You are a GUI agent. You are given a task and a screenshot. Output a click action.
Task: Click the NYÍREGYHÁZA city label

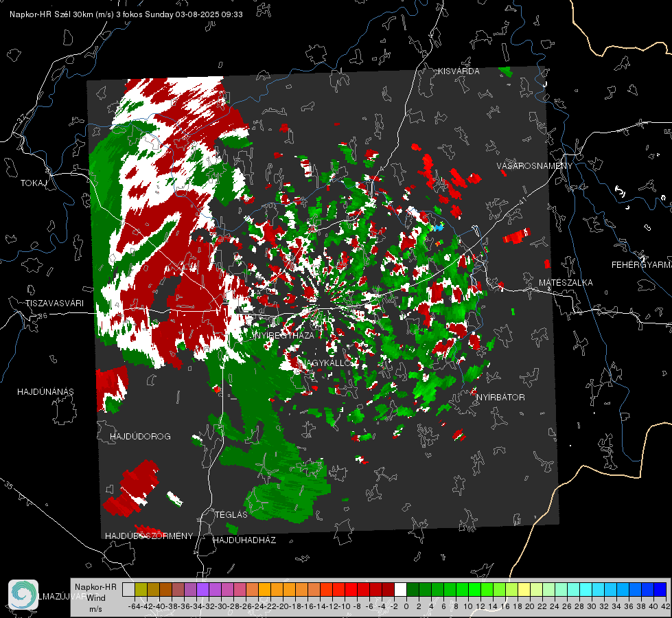click(283, 335)
